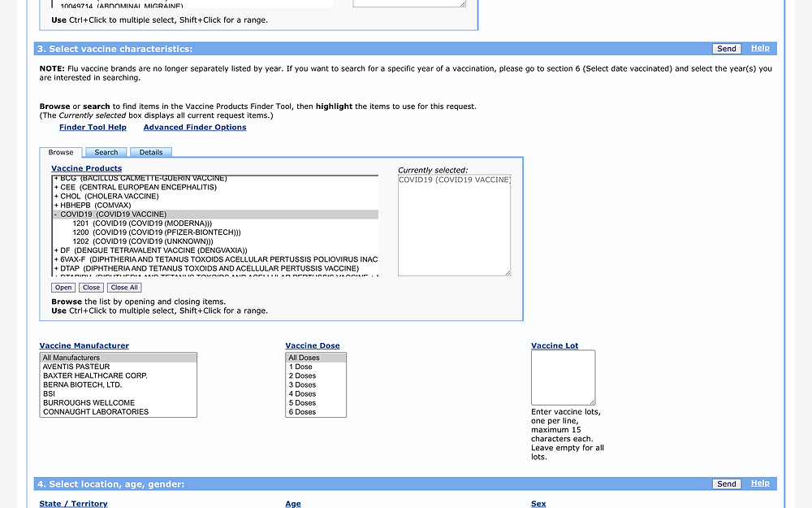Select BERNA BIOTECH, LTD. manufacturer
Viewport: 812px width, 508px height.
pos(118,384)
